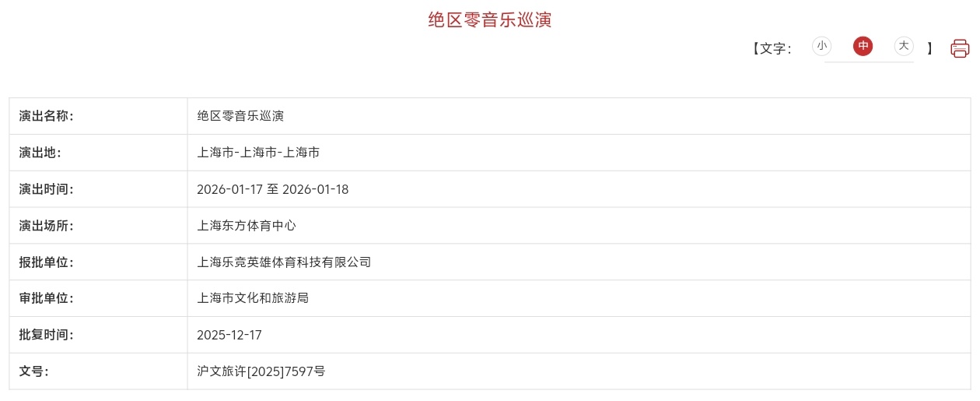
Task: Click the 演出名称 row label
Action: 46,116
